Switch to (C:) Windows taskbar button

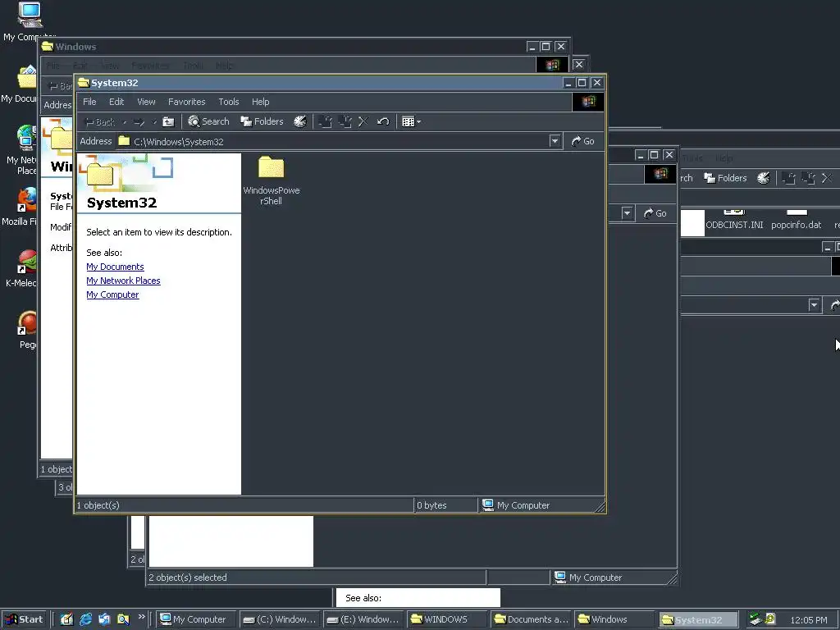[x=279, y=619]
